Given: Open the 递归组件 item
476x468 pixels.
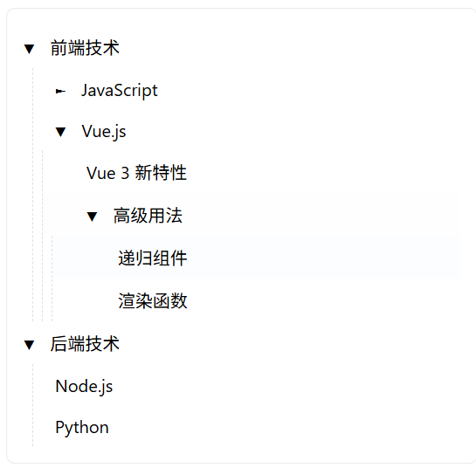Looking at the screenshot, I should click(x=153, y=258).
